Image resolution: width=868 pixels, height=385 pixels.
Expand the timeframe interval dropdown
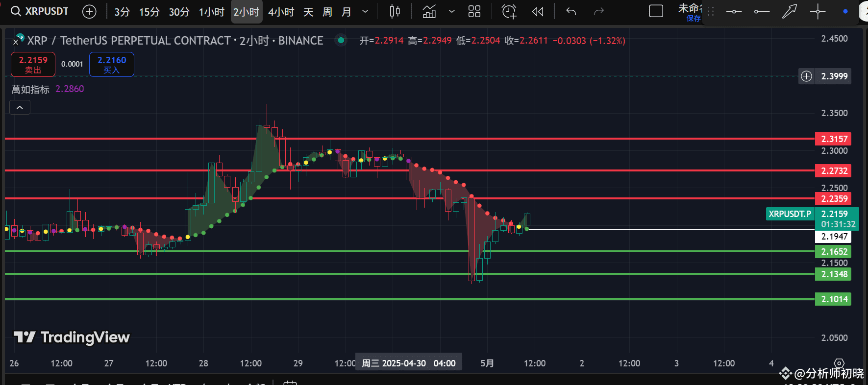(365, 11)
